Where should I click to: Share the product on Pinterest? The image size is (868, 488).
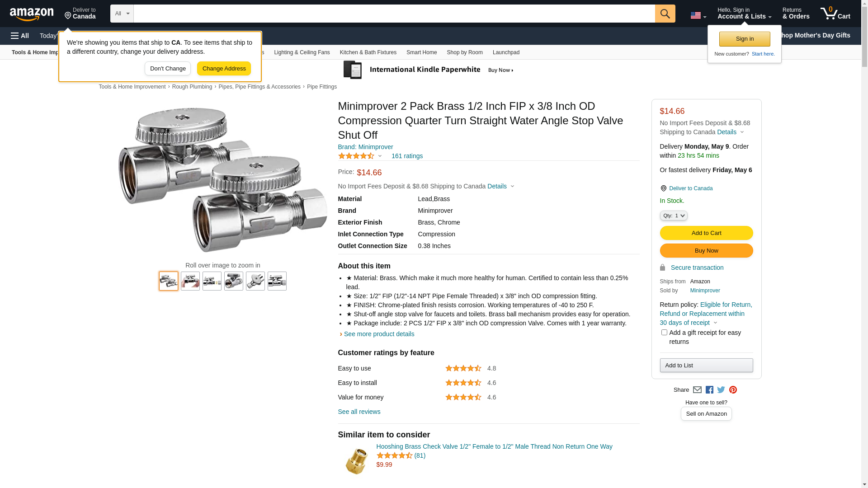pyautogui.click(x=733, y=390)
